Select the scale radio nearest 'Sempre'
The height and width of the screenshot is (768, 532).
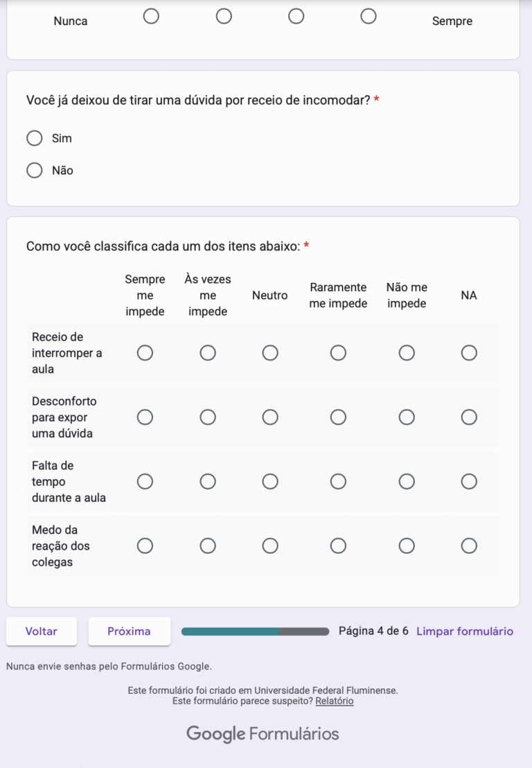(x=369, y=17)
